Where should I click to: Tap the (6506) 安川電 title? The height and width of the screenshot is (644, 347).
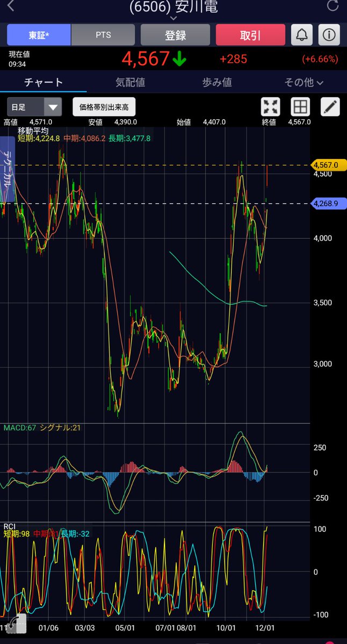tap(173, 6)
